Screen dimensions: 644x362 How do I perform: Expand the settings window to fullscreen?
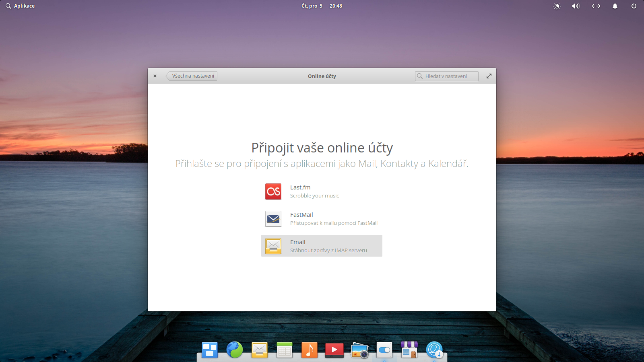coord(489,76)
